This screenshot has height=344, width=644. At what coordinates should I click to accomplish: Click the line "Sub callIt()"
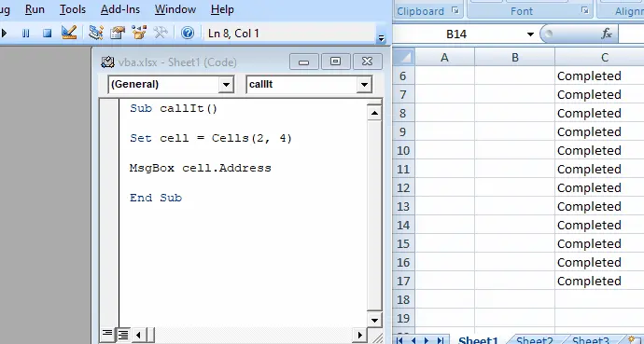(174, 109)
